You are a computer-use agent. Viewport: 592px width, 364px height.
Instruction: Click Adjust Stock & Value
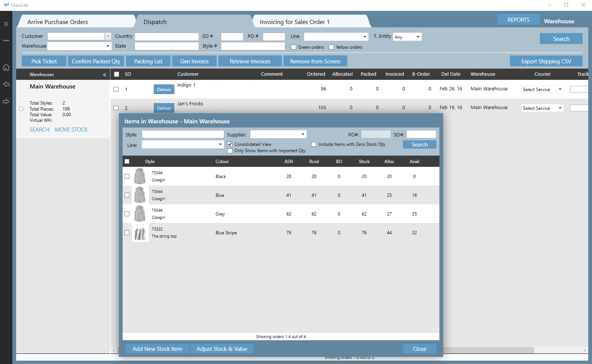click(222, 349)
